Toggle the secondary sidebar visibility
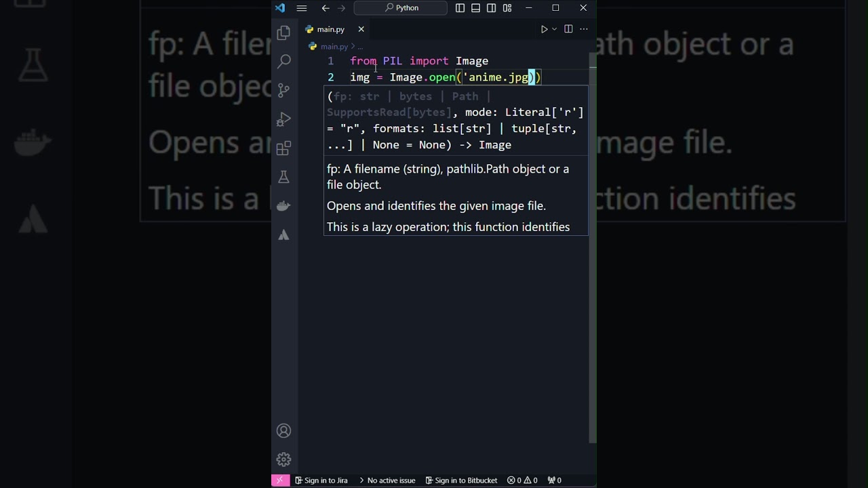This screenshot has height=488, width=868. [x=492, y=7]
